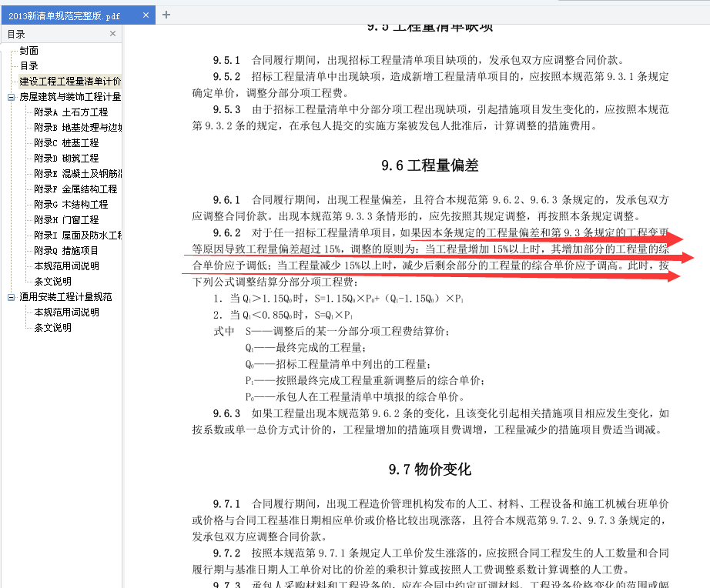Open the 封面 bookmark
The width and height of the screenshot is (710, 588).
coord(29,51)
